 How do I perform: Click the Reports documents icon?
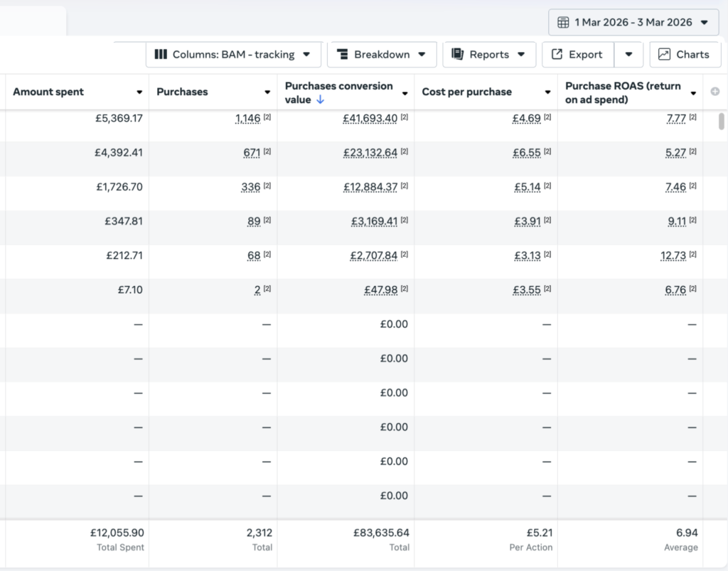pos(457,54)
